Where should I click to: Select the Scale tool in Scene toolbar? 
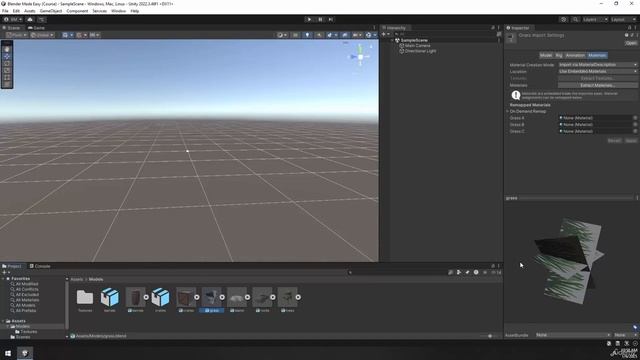(x=7, y=70)
